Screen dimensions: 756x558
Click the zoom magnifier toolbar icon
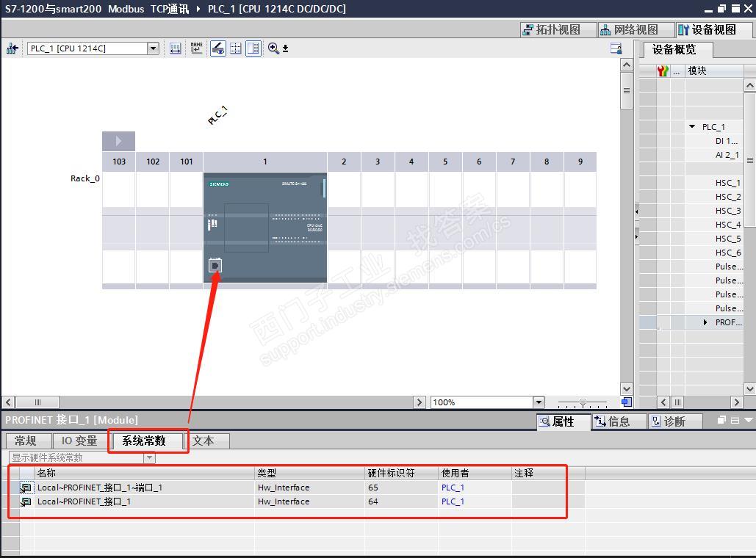click(x=273, y=48)
